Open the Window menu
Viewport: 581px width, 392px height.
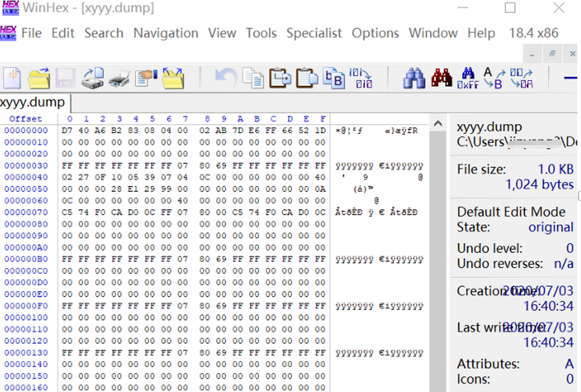(433, 33)
